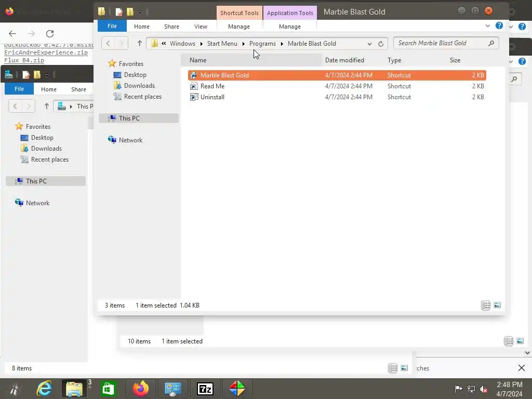This screenshot has width=532, height=399.
Task: Open Favorites in front window sidebar
Action: click(131, 64)
